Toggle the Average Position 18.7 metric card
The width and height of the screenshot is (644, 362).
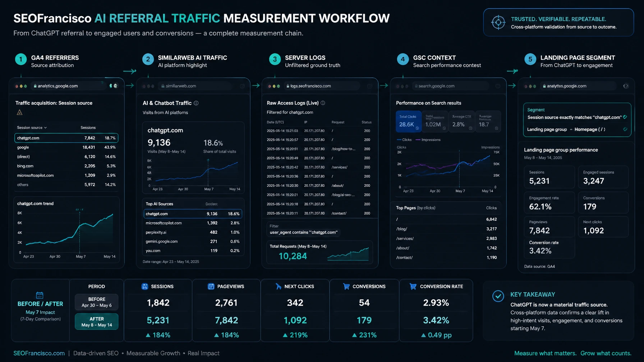(x=488, y=122)
